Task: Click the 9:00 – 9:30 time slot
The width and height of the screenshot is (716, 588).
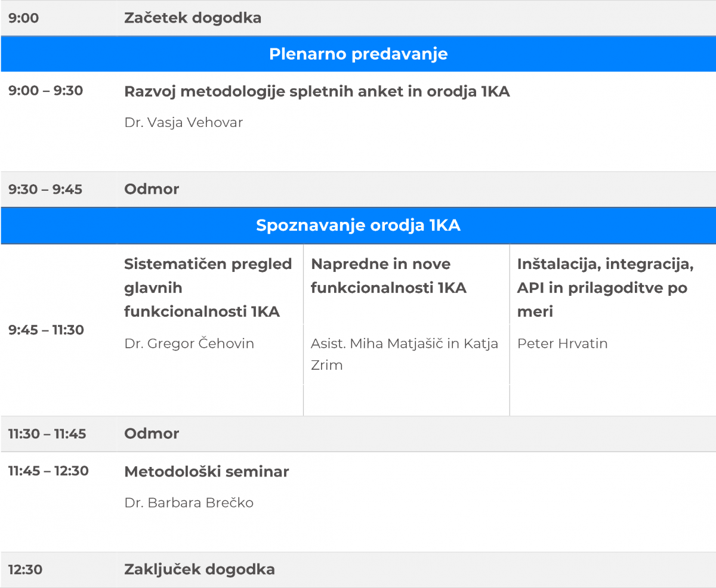Action: pyautogui.click(x=45, y=91)
